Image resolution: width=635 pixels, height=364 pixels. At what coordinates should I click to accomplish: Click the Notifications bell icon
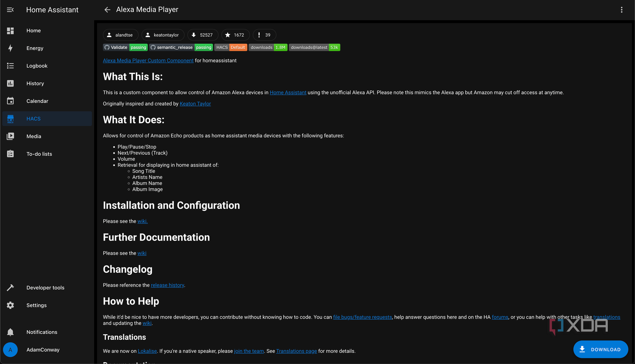(10, 332)
